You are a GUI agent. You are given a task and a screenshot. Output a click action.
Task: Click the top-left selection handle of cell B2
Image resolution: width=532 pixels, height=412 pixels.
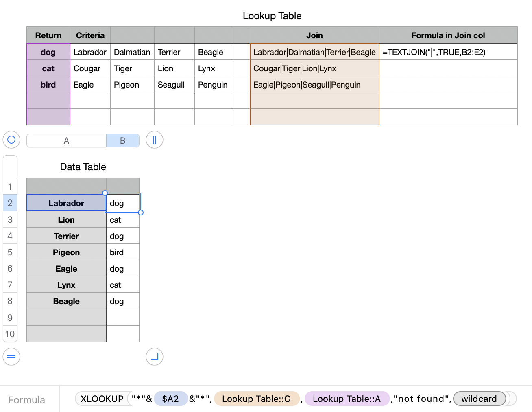point(105,193)
